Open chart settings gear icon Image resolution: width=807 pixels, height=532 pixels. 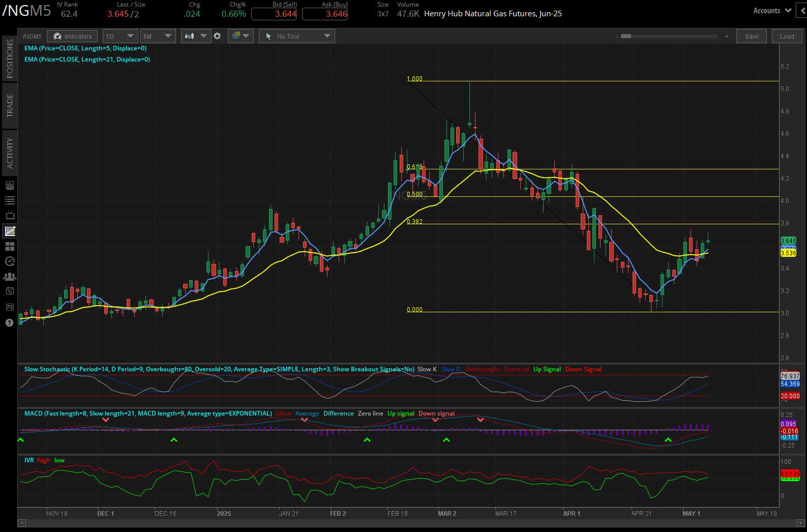pyautogui.click(x=217, y=36)
